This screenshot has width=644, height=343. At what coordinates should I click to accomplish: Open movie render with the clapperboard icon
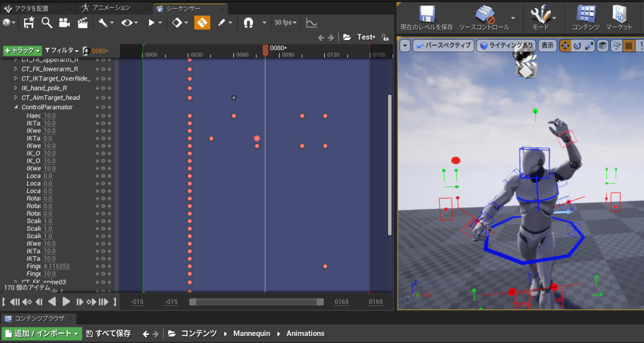pos(83,23)
